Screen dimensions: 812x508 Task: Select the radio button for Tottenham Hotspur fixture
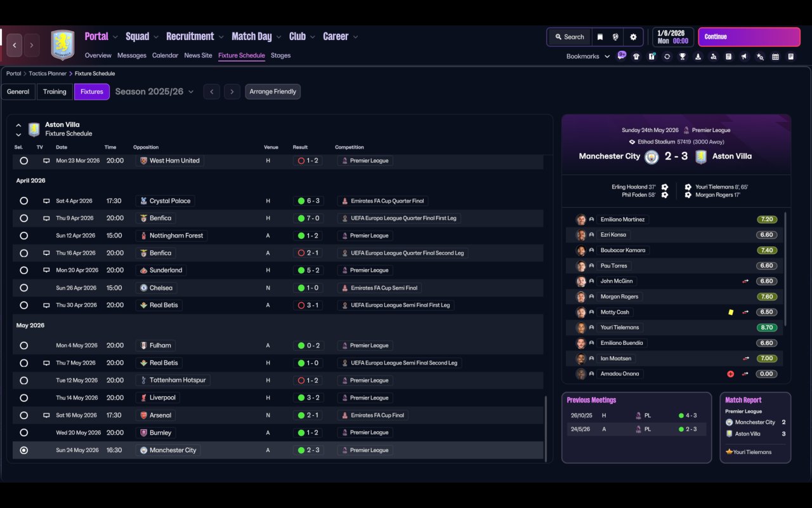(24, 380)
